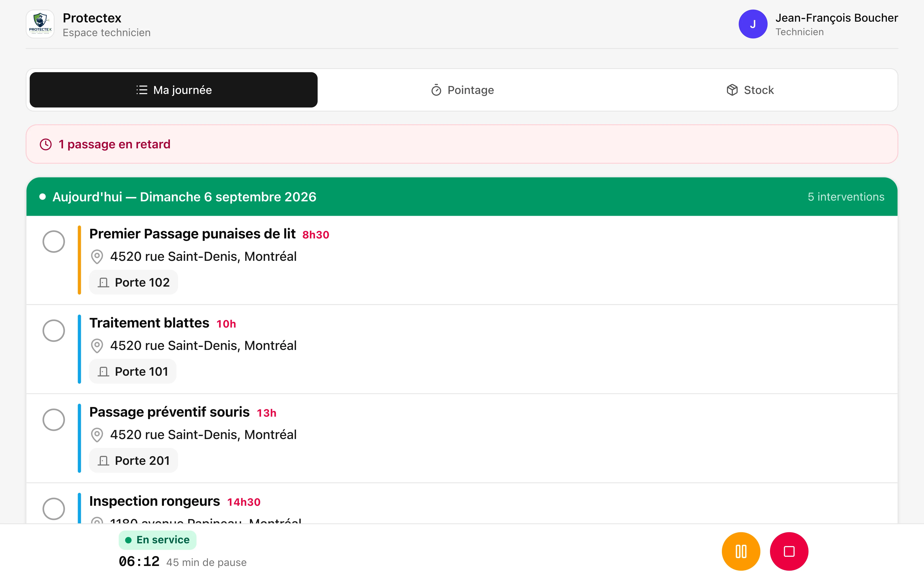Screen dimensions: 924x578
Task: Click the door icon beside Porte 201
Action: click(x=103, y=461)
